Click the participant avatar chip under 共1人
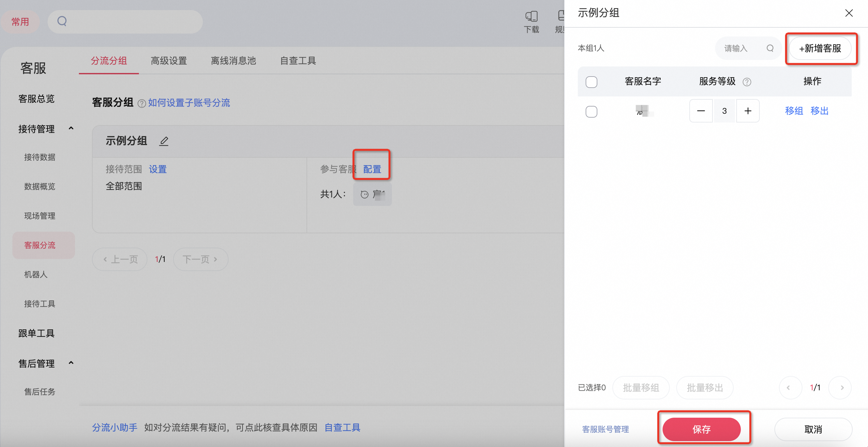This screenshot has width=868, height=447. 372,194
